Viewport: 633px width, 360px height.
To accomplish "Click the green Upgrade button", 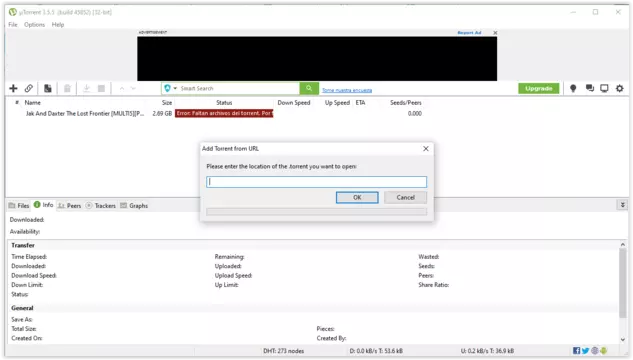I will coord(539,88).
